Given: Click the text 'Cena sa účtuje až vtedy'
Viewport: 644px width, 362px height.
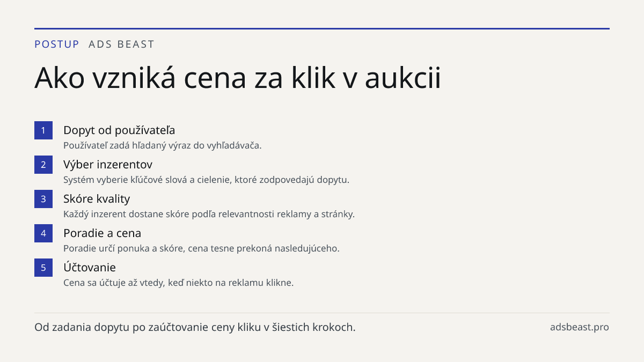Looking at the screenshot, I should click(114, 283).
